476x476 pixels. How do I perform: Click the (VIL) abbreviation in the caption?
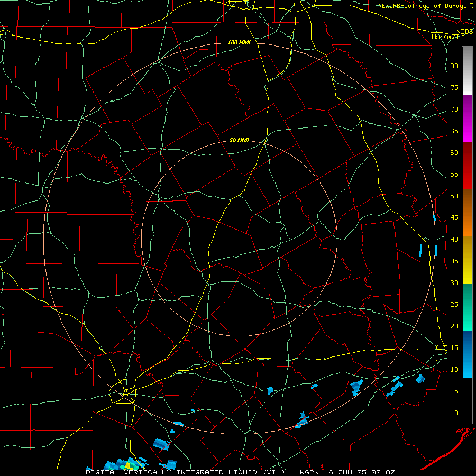(273, 473)
